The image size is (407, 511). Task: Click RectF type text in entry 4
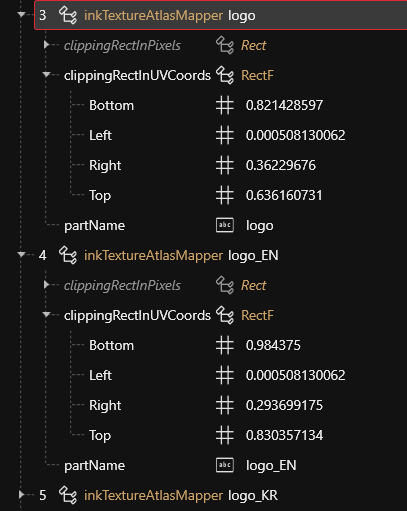click(257, 315)
